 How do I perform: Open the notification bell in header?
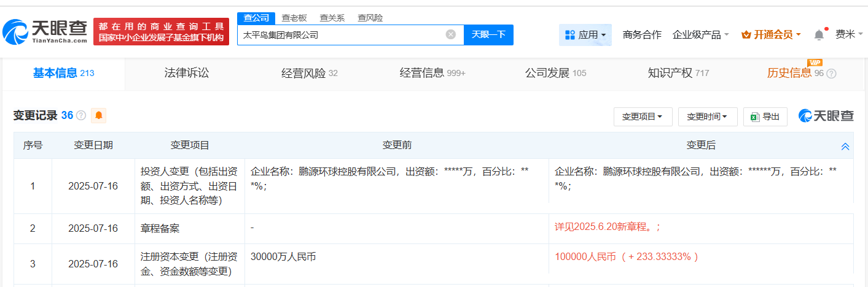click(819, 34)
